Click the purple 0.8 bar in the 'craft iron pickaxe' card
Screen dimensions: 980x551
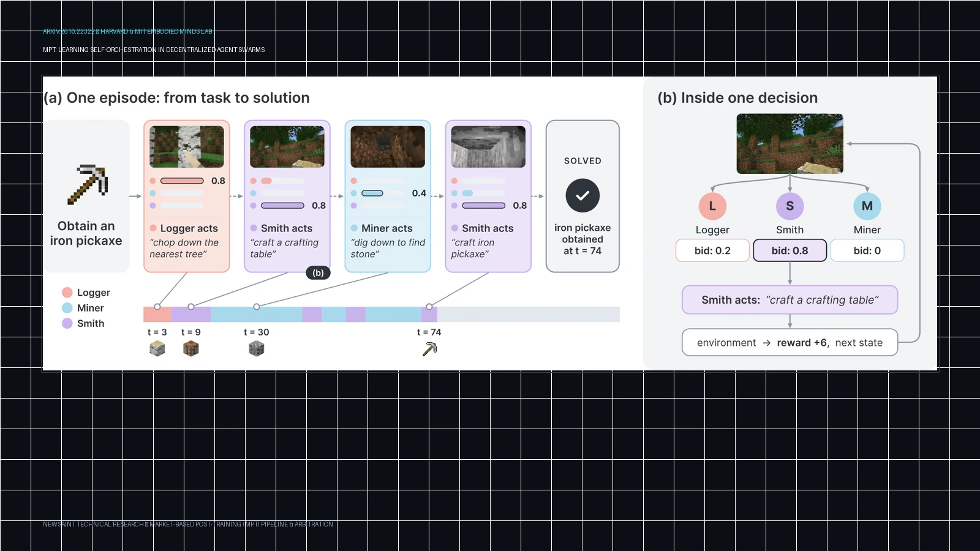(x=483, y=206)
